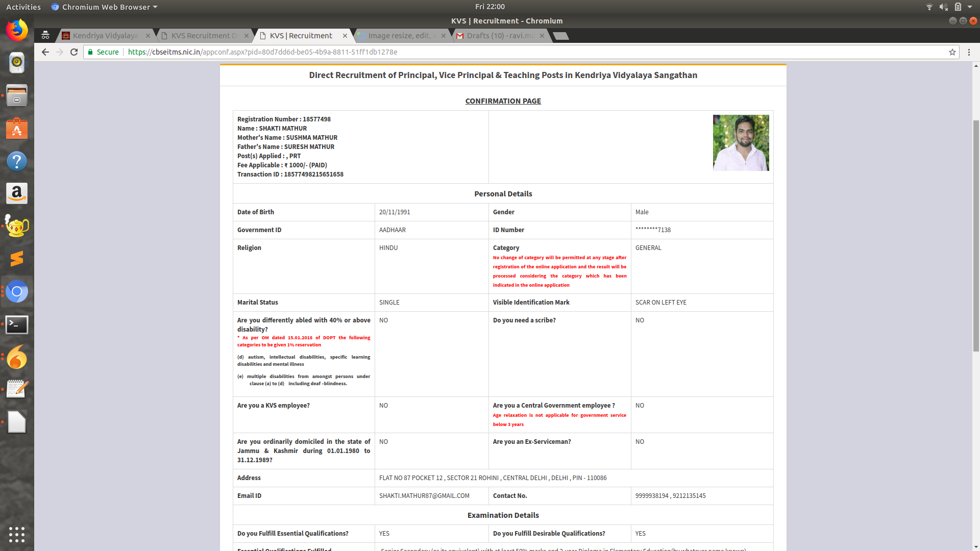
Task: Click the HINDU religion value
Action: pyautogui.click(x=388, y=248)
